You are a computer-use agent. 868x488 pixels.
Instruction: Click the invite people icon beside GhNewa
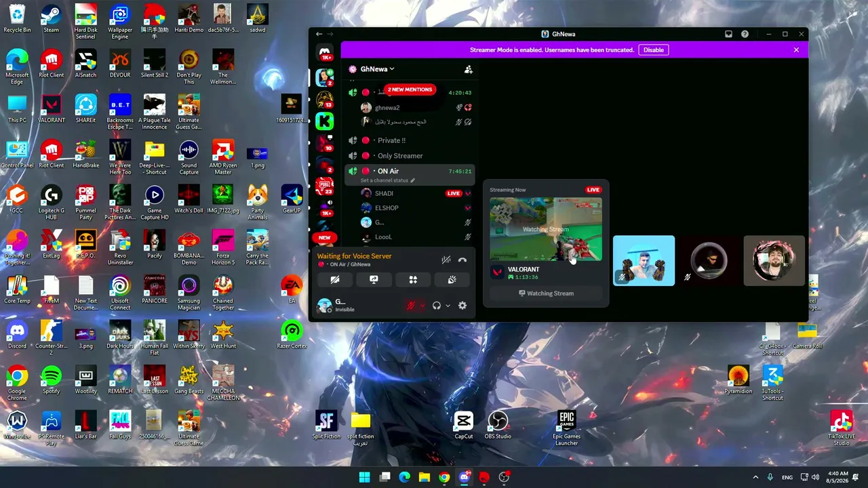pyautogui.click(x=468, y=69)
